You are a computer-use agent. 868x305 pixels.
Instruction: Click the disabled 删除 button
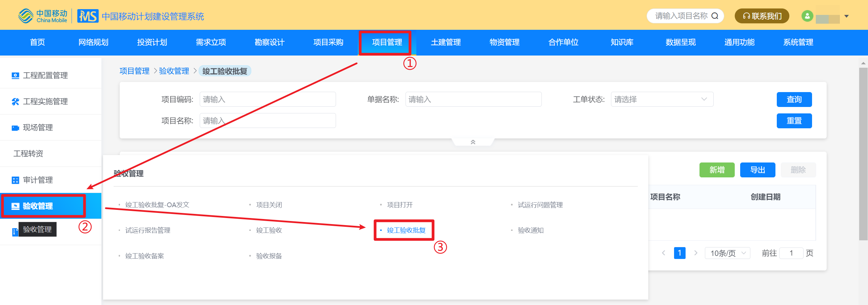click(x=798, y=170)
